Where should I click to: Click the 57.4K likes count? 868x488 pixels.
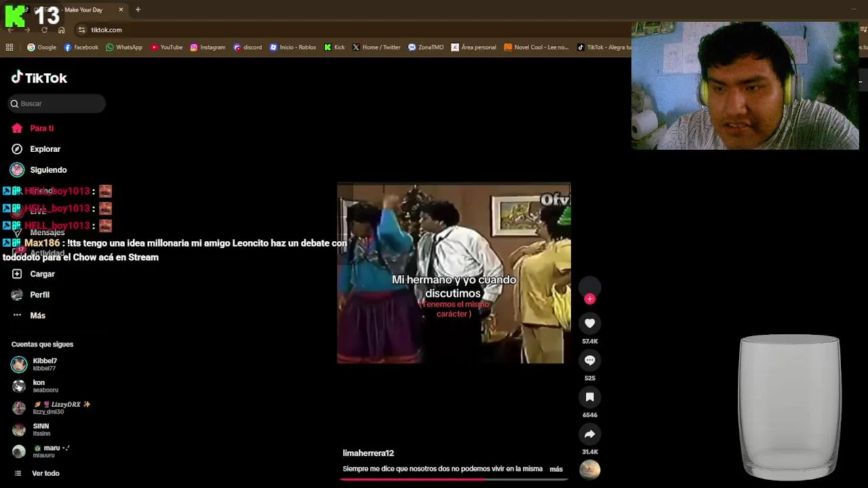[x=590, y=342]
